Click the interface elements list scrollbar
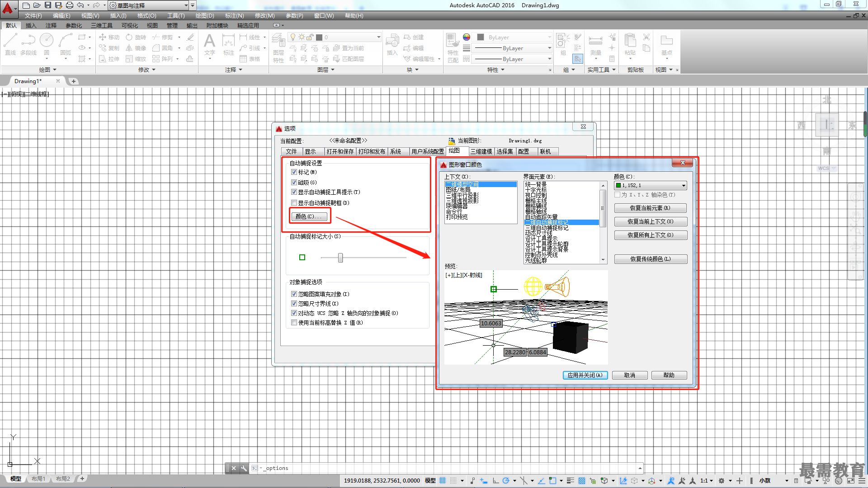The width and height of the screenshot is (868, 488). click(x=603, y=223)
